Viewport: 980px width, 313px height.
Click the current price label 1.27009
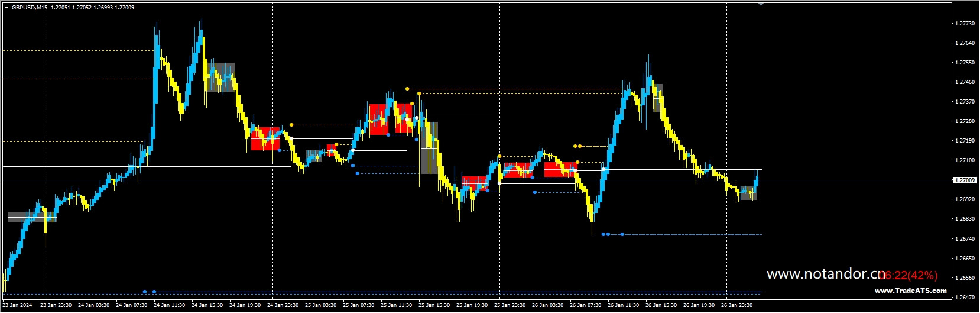pyautogui.click(x=965, y=180)
